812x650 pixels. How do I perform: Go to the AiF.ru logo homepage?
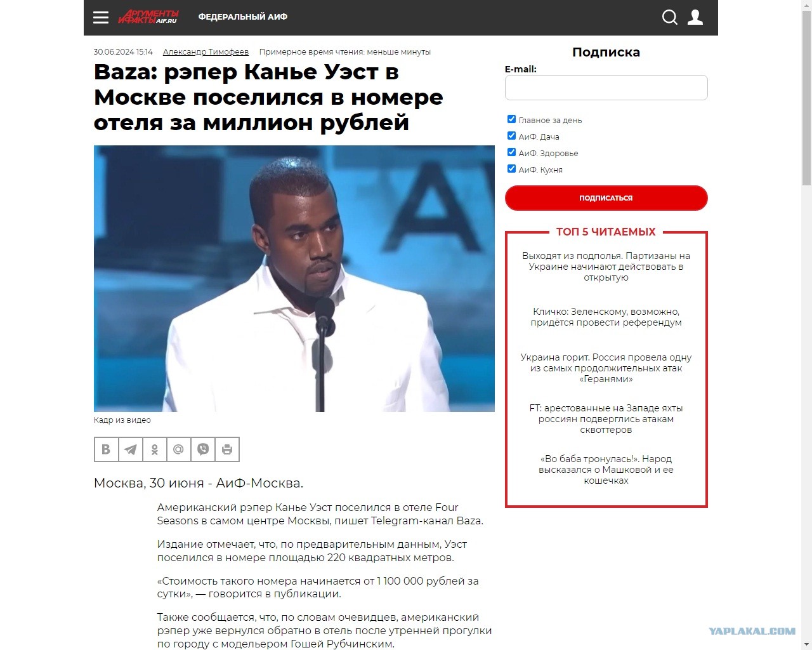148,17
